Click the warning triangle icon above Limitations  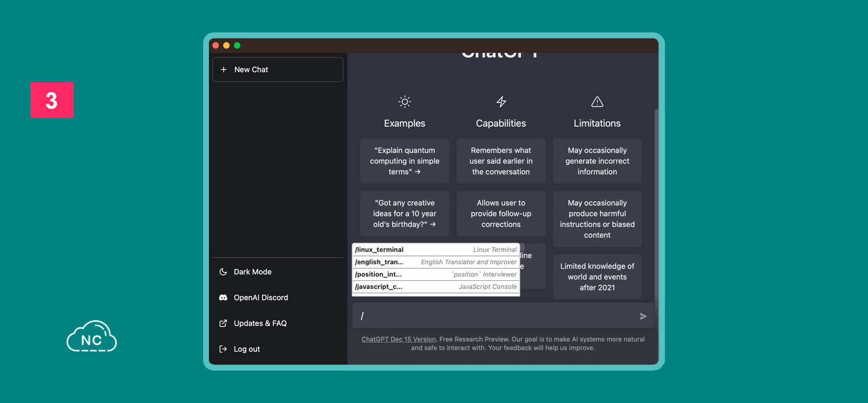click(597, 102)
